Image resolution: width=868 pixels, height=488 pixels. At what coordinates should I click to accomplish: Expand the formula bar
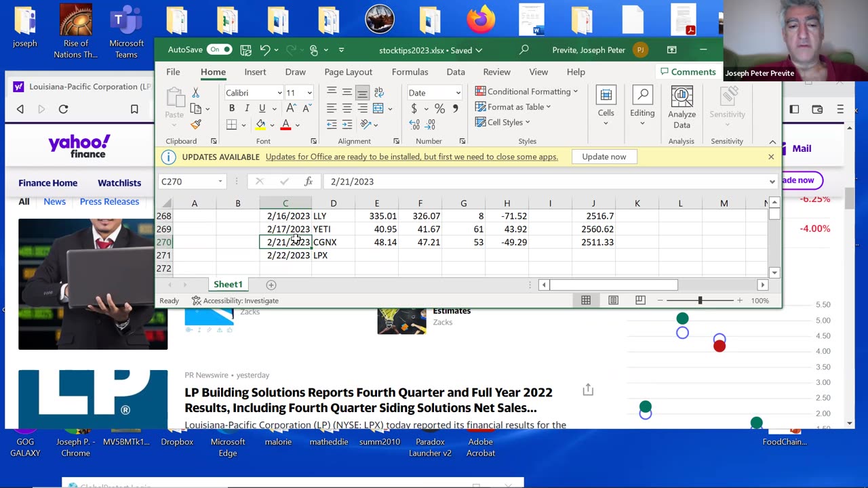[772, 182]
